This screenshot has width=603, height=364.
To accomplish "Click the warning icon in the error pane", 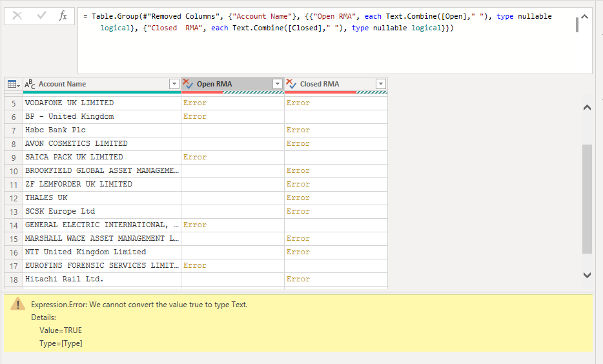I will click(17, 304).
